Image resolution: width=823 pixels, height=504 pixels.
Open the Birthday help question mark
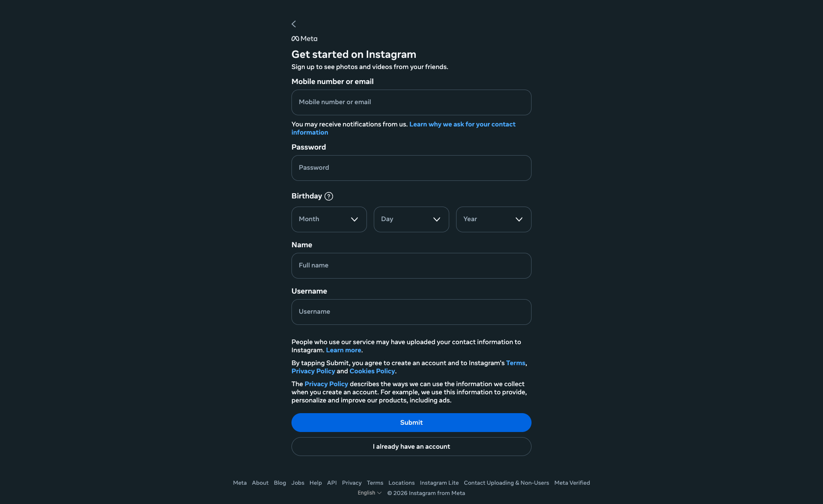tap(329, 196)
